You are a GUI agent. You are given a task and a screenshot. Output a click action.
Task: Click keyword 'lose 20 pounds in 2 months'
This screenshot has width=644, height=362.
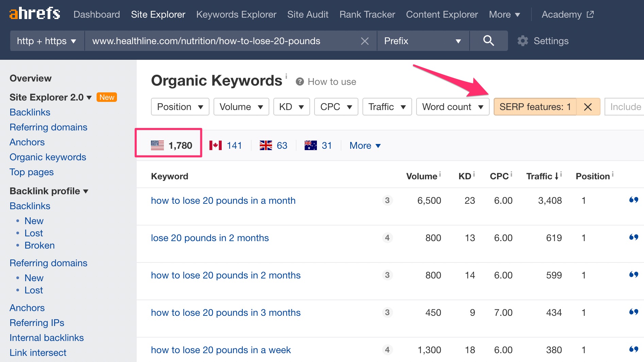click(x=210, y=238)
